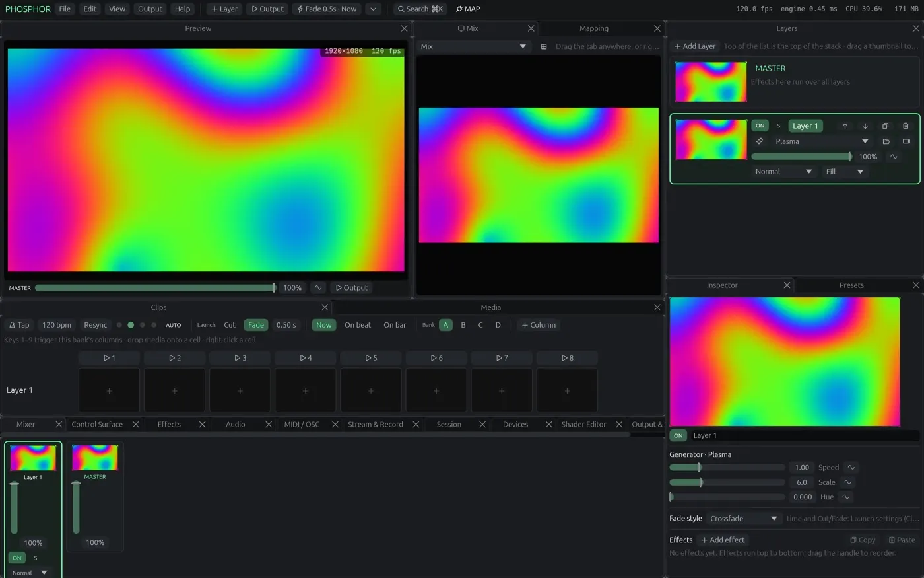Open Search from the top toolbar

click(x=420, y=9)
